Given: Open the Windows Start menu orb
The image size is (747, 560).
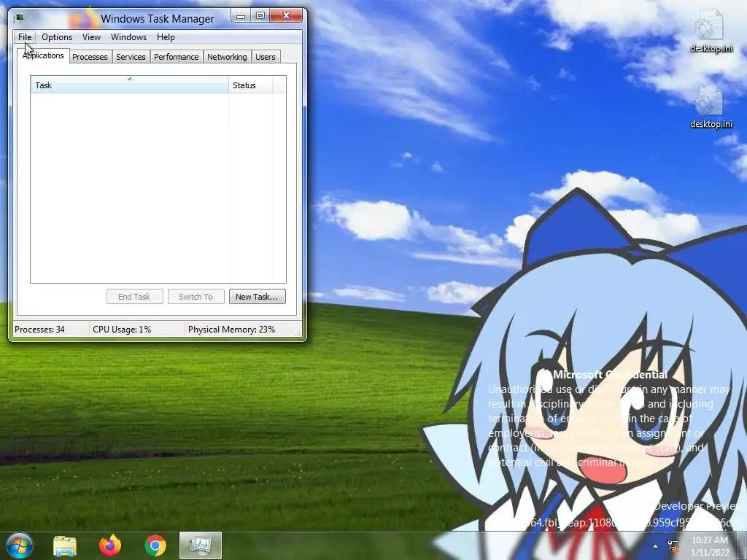Looking at the screenshot, I should pyautogui.click(x=19, y=545).
